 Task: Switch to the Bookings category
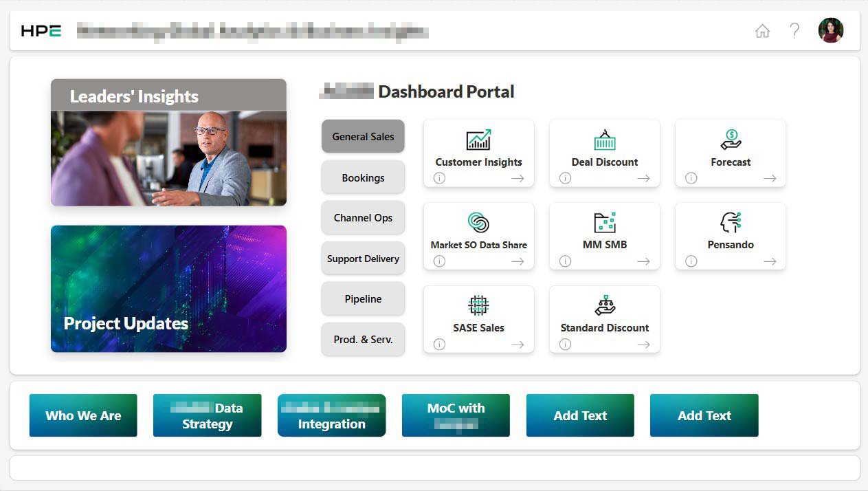pos(363,177)
